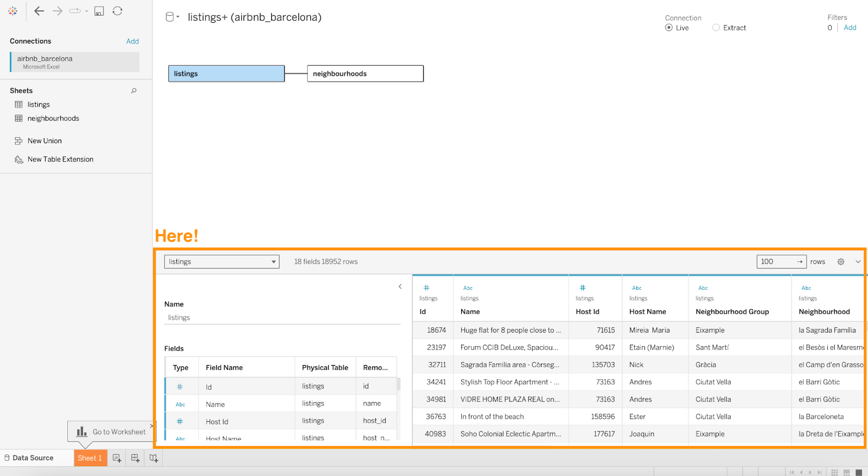This screenshot has width=868, height=476.
Task: Click the go to last sheet arrow
Action: 819,472
